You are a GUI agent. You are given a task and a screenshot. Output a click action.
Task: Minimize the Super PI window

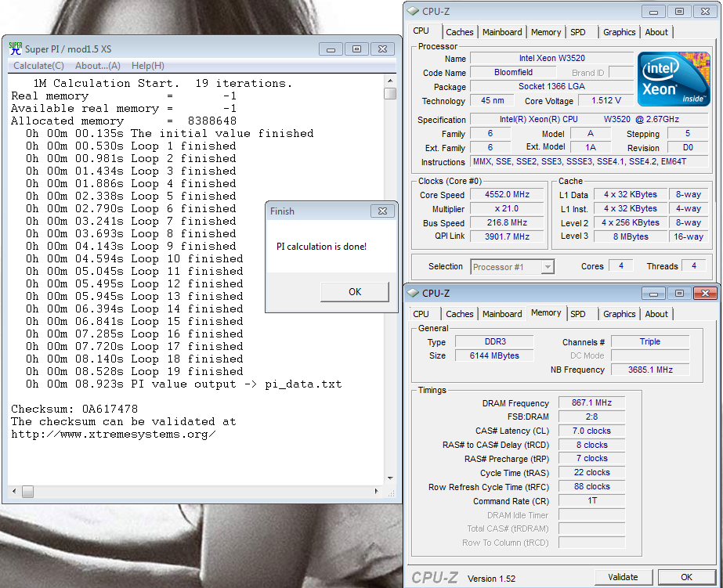(x=331, y=49)
